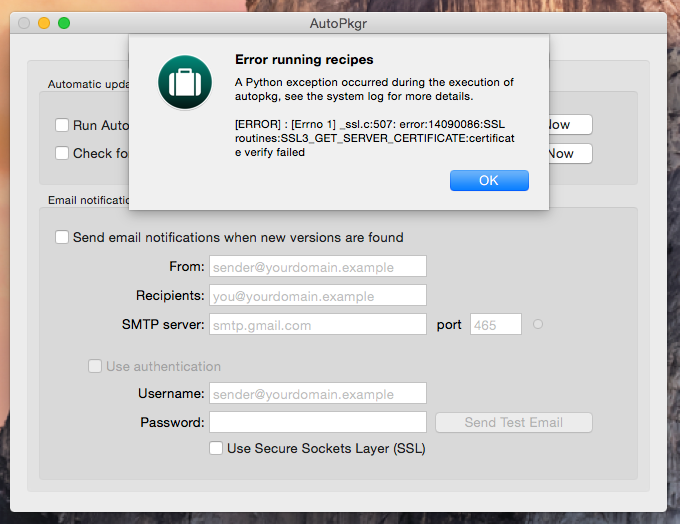Click the AutoPkgr briefcase icon in dialog
Screen dimensions: 680x524
pyautogui.click(x=185, y=82)
